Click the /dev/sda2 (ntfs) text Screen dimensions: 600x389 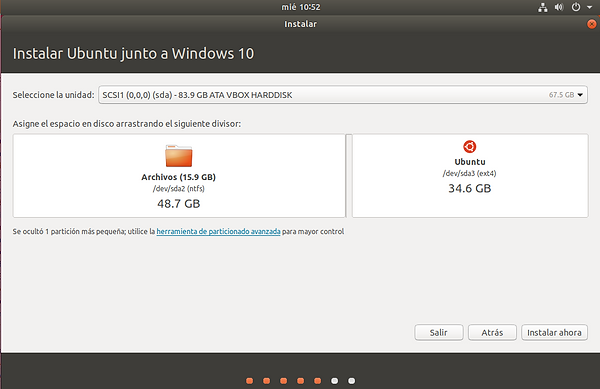tap(179, 189)
